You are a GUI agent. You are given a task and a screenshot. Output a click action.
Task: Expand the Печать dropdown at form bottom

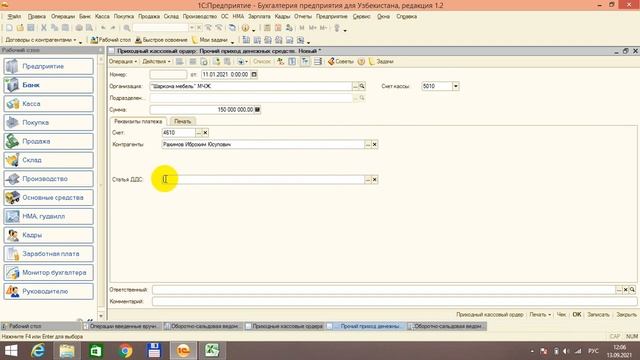(540, 315)
